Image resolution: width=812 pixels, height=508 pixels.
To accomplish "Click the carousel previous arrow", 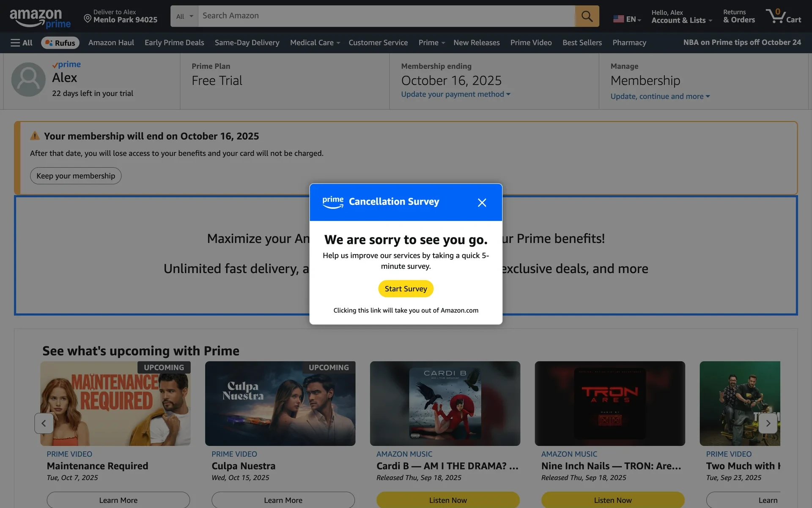I will point(44,423).
